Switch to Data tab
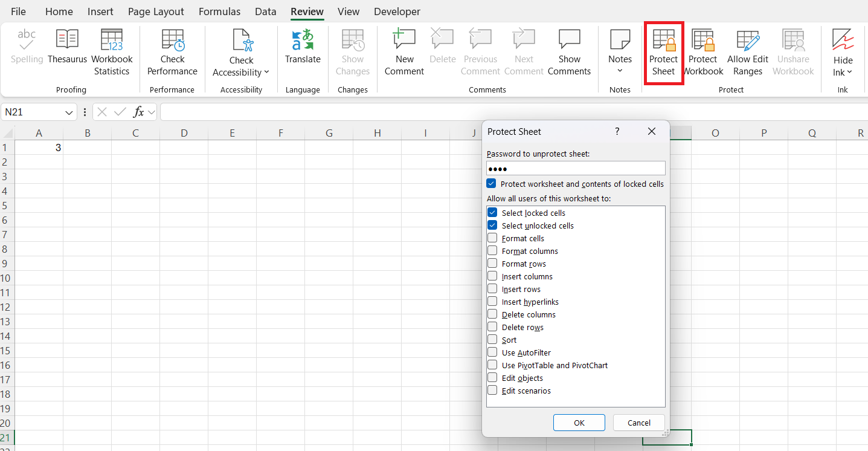Image resolution: width=868 pixels, height=451 pixels. point(265,11)
